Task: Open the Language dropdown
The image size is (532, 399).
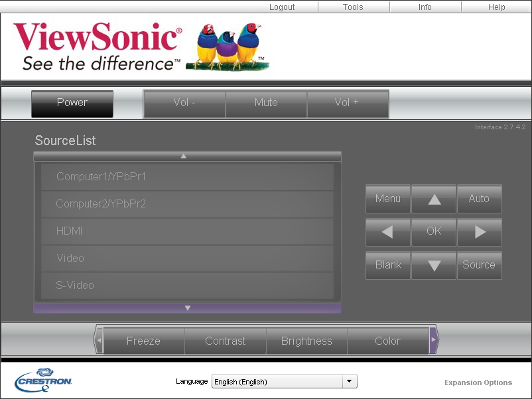Action: tap(285, 381)
